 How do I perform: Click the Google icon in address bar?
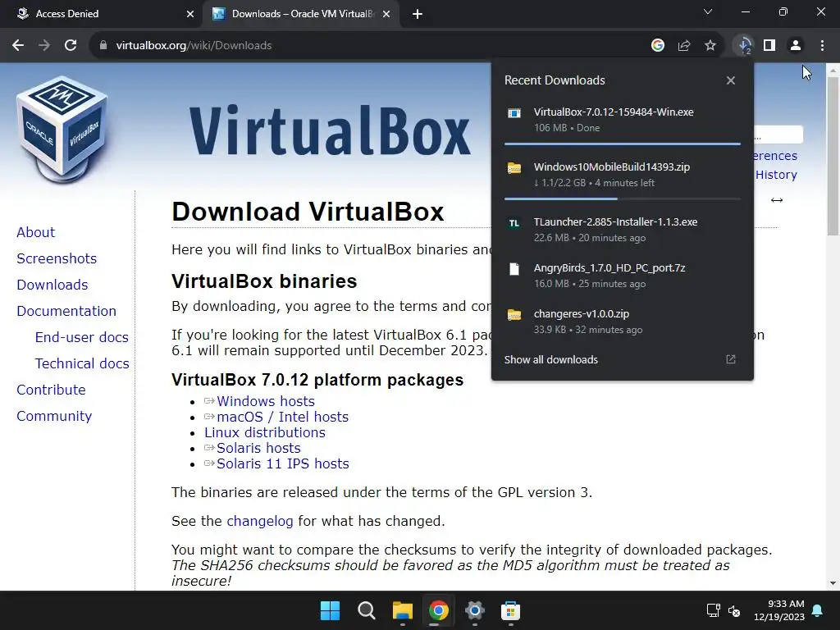click(x=658, y=46)
